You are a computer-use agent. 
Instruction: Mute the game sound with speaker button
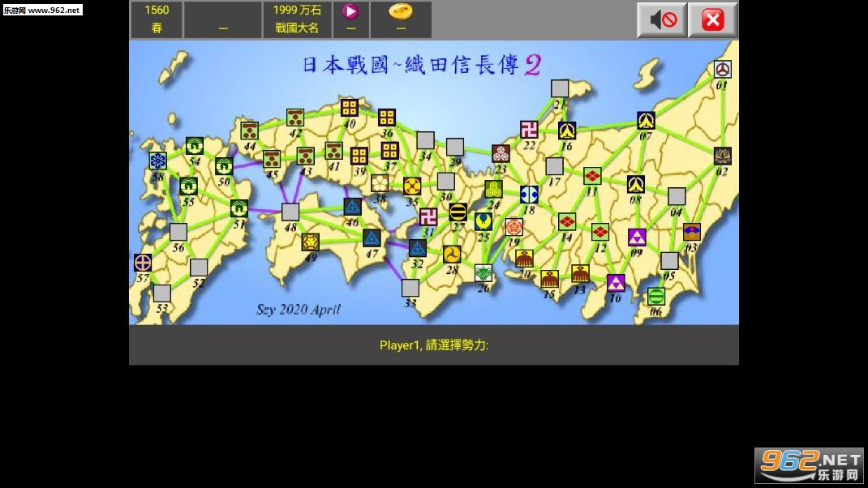point(662,19)
